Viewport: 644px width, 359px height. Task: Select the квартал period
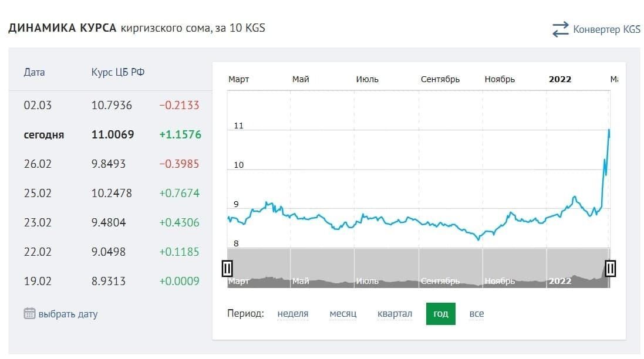tap(395, 314)
